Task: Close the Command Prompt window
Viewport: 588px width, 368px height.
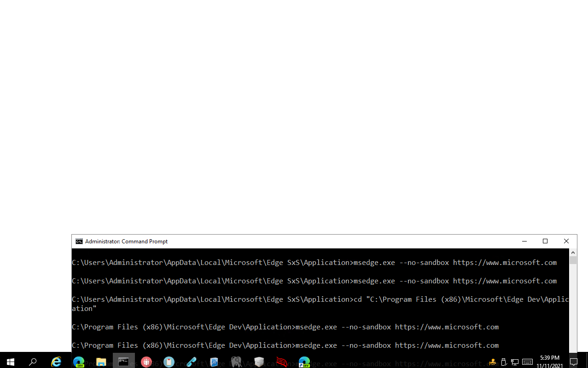Action: point(566,241)
